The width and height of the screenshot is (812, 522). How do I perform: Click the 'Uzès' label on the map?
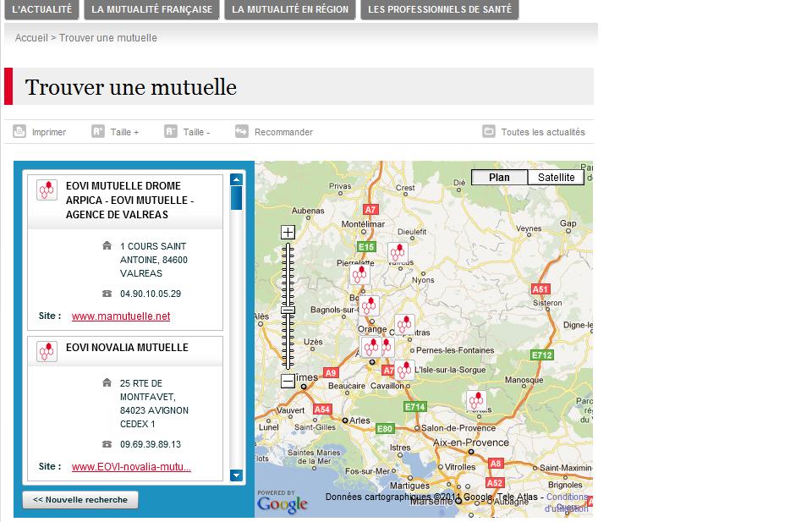[x=313, y=342]
